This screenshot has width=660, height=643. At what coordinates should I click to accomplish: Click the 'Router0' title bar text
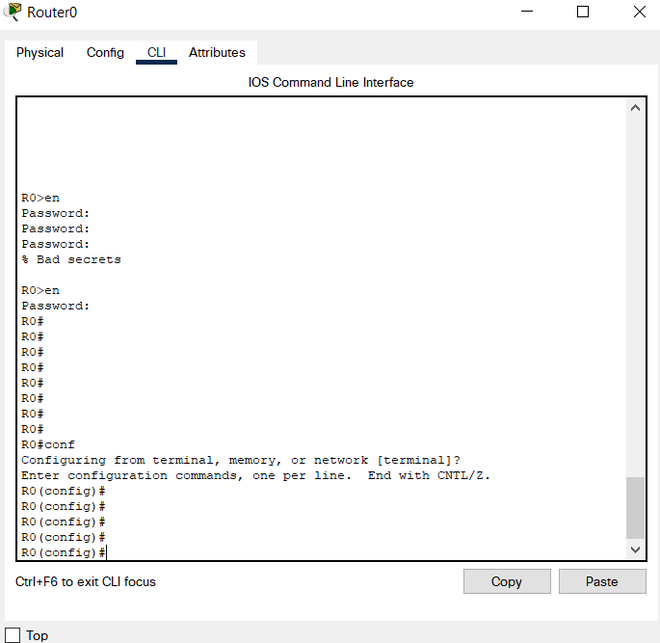(x=52, y=12)
